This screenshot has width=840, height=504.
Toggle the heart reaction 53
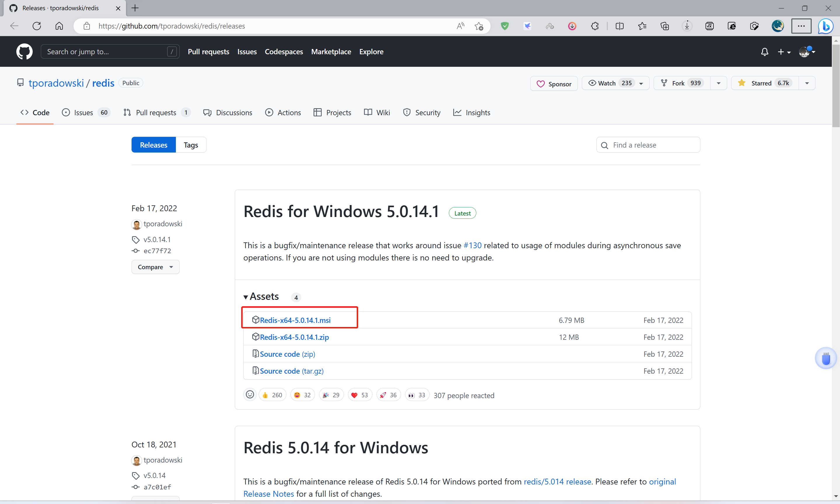360,395
